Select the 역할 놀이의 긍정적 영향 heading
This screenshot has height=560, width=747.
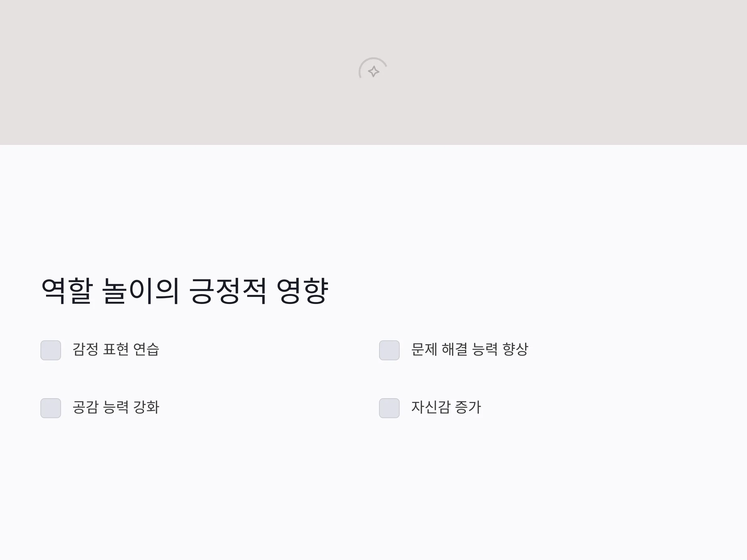tap(185, 291)
